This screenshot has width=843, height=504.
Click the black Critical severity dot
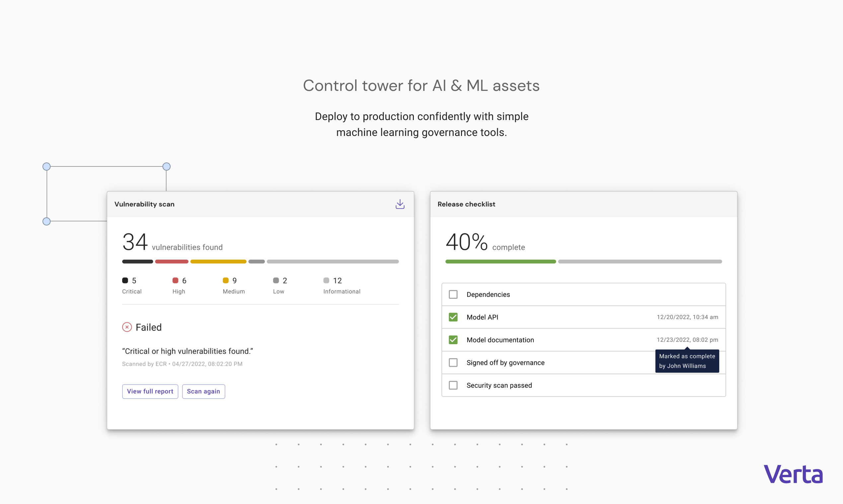(x=125, y=280)
